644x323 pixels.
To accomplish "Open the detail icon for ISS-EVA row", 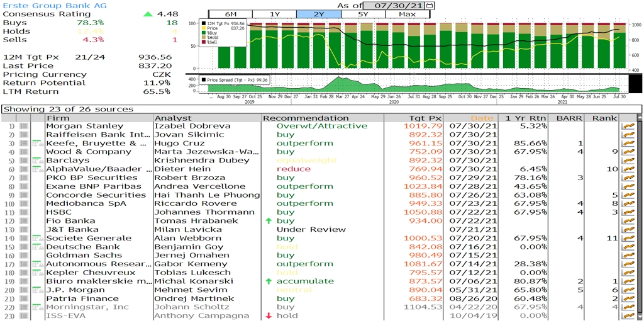I will [24, 316].
